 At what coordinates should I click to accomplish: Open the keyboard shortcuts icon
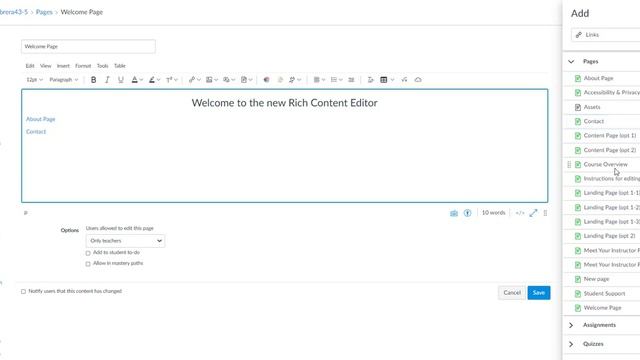point(453,213)
